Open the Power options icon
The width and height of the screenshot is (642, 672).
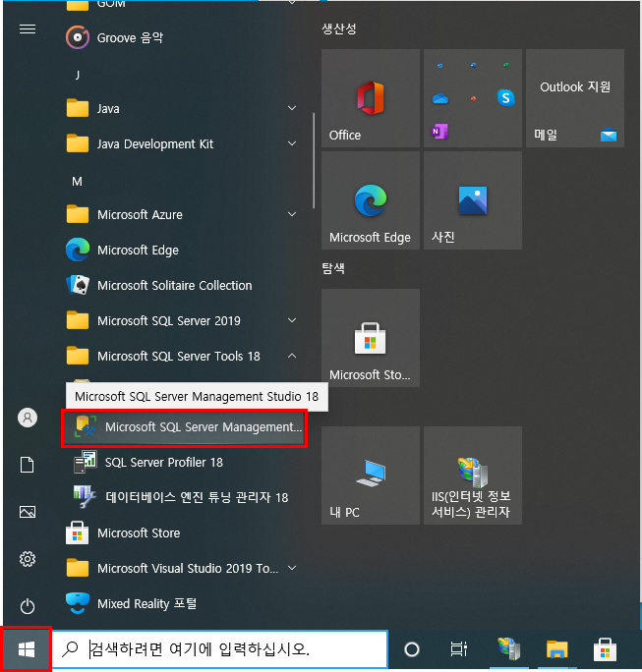click(28, 606)
